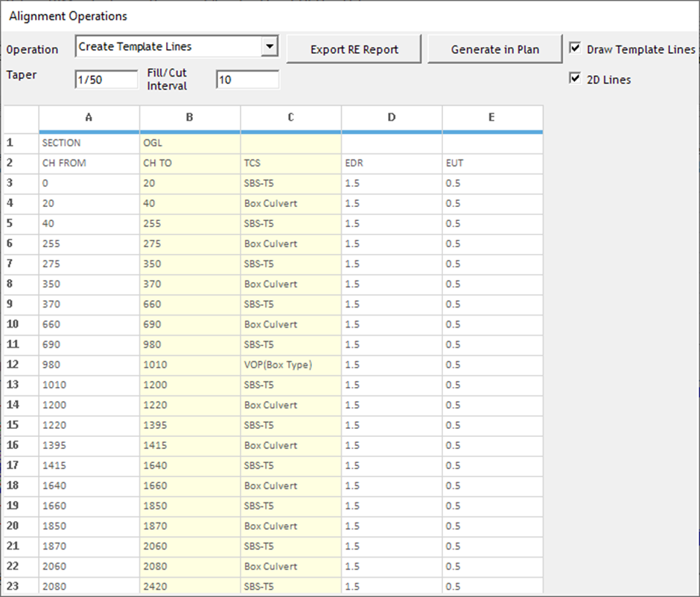
Task: Uncheck the 2D Lines checkbox
Action: [575, 79]
